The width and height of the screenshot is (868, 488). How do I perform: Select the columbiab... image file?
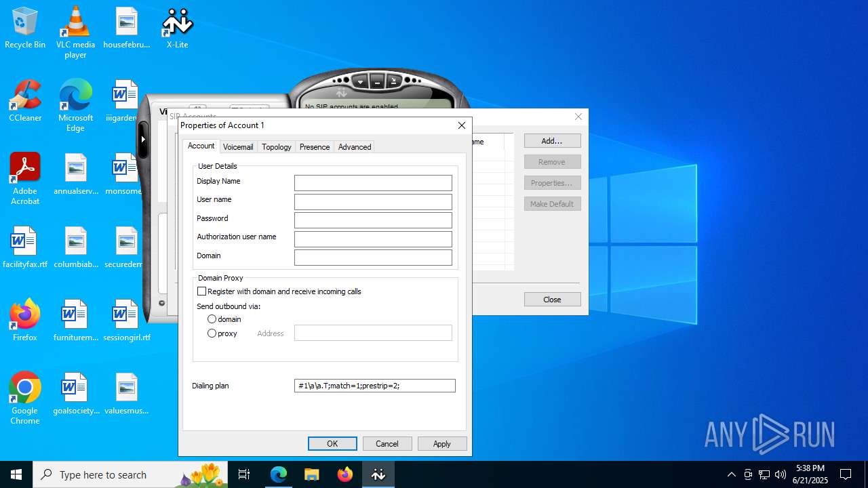point(75,248)
